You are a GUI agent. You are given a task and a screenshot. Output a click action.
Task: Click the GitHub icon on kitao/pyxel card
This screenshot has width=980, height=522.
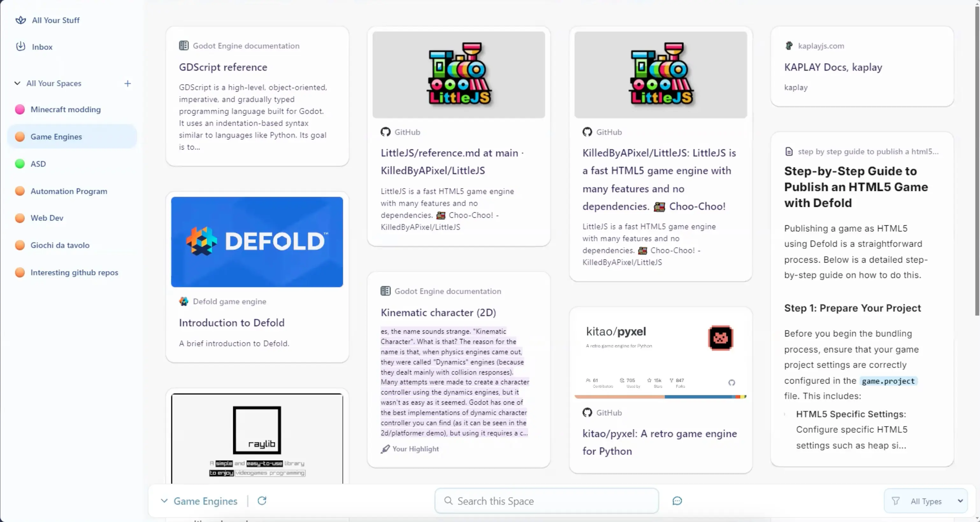coord(587,413)
